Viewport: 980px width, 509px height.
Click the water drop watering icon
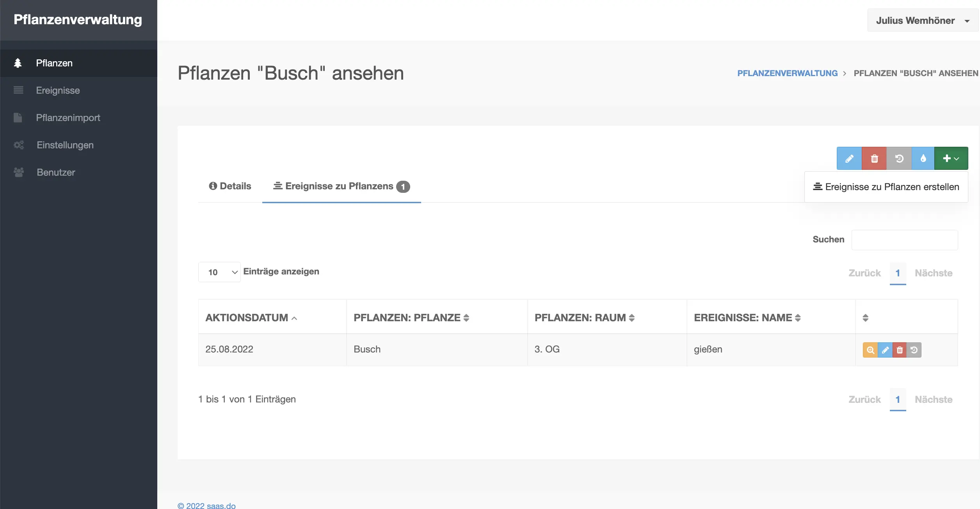click(x=923, y=158)
